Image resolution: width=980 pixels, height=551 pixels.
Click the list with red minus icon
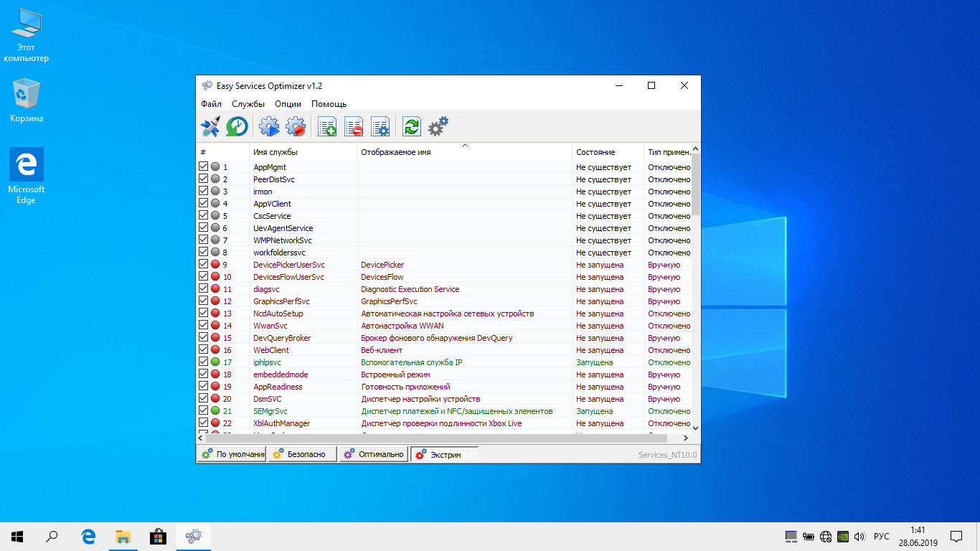coord(354,127)
